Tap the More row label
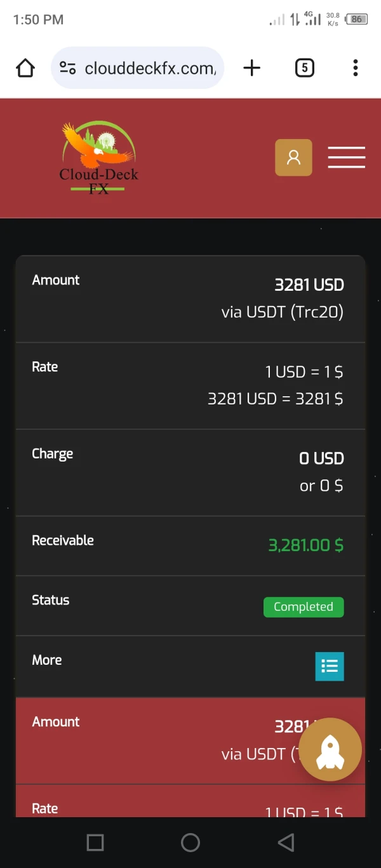The height and width of the screenshot is (868, 381). [47, 660]
